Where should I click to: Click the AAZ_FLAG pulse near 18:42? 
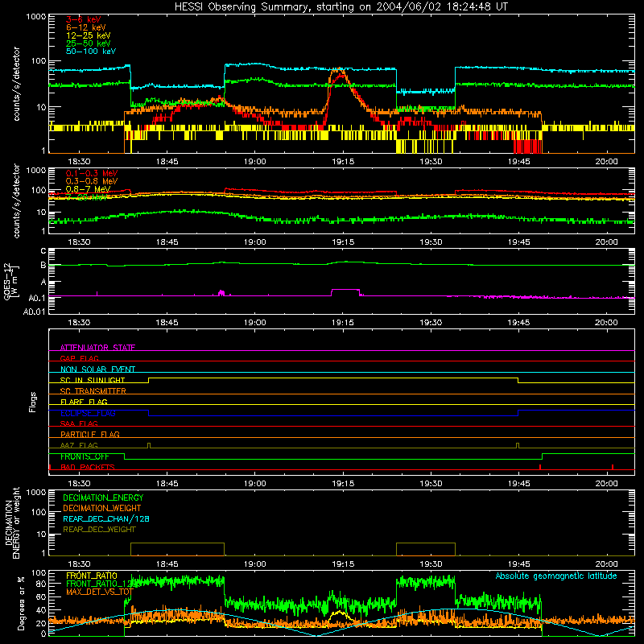point(149,446)
